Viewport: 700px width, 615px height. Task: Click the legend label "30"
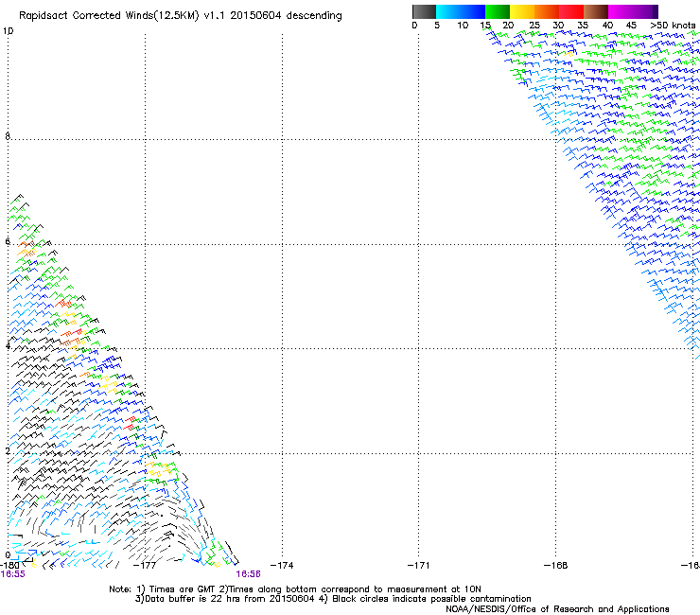(558, 25)
